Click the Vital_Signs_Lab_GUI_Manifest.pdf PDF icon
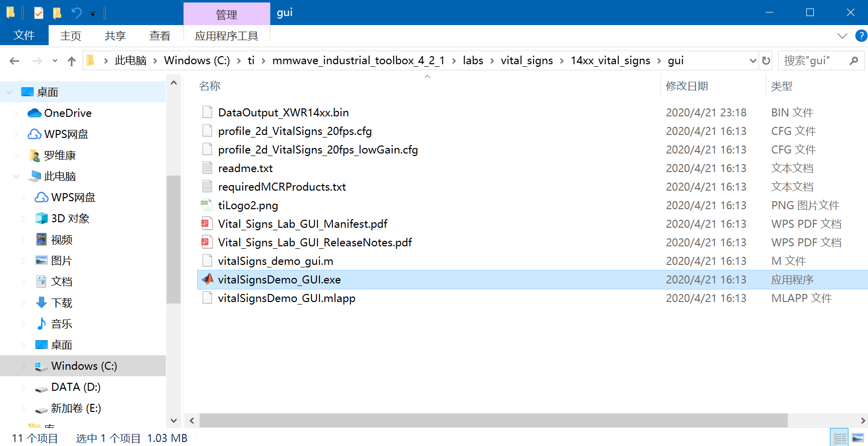This screenshot has width=868, height=446. [207, 224]
